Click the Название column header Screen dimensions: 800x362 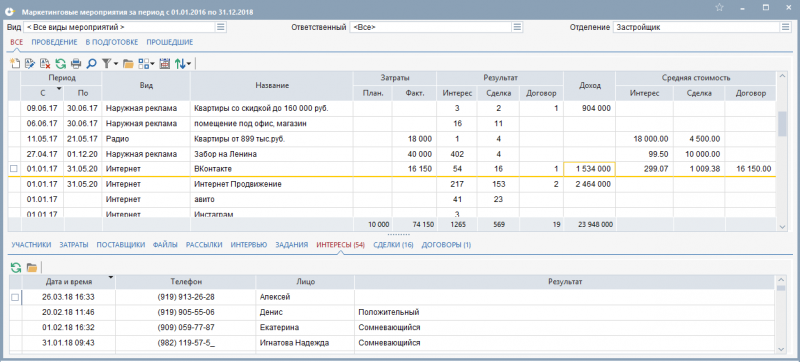[272, 86]
